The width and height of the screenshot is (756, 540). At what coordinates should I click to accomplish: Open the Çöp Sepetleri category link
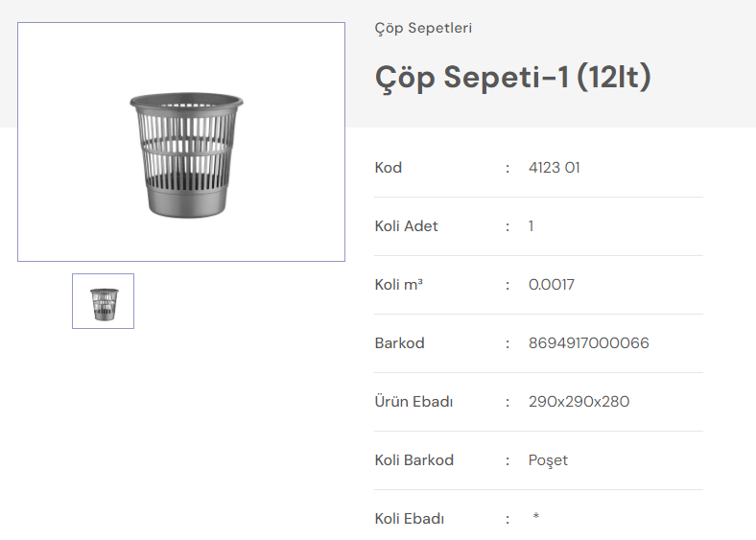[423, 28]
